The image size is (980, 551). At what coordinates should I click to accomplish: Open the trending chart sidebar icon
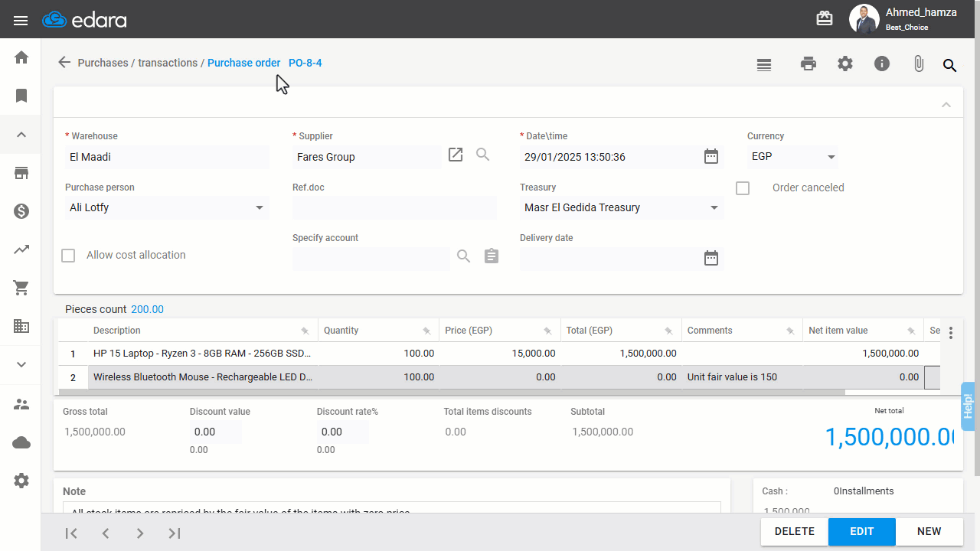pos(21,249)
